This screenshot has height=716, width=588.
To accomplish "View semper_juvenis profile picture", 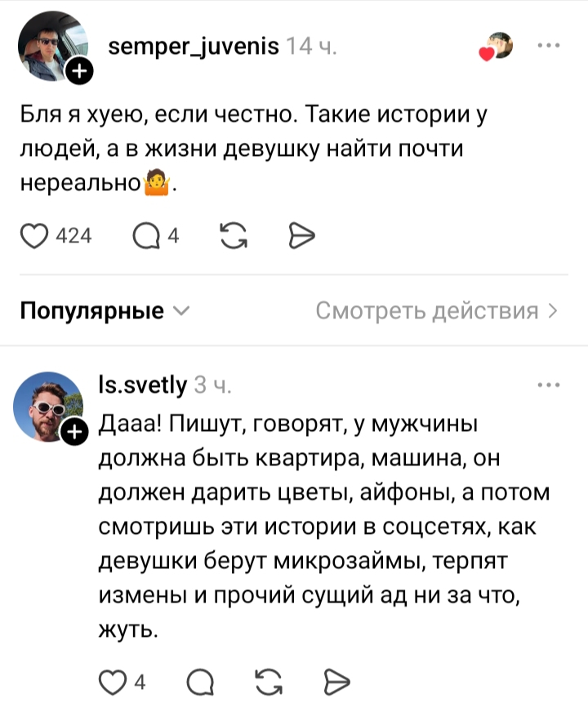I will click(x=53, y=46).
